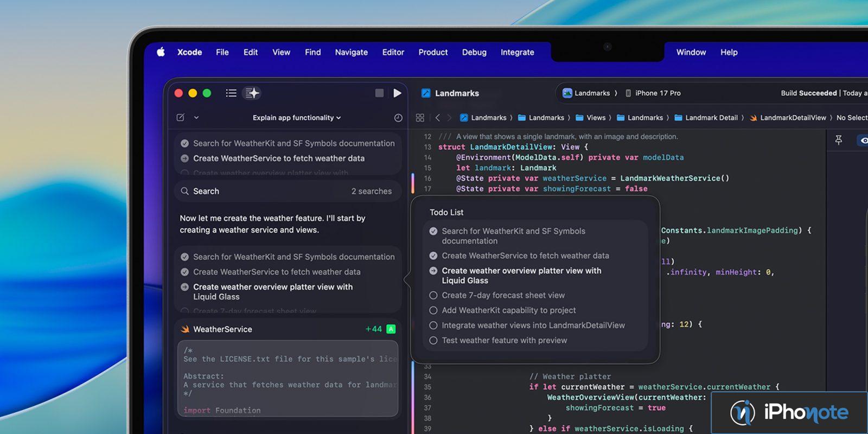
Task: Click line number 35 in gutter
Action: point(427,387)
